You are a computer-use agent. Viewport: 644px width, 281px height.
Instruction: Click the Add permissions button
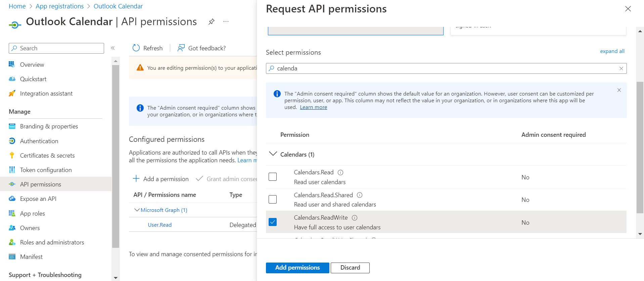click(297, 268)
